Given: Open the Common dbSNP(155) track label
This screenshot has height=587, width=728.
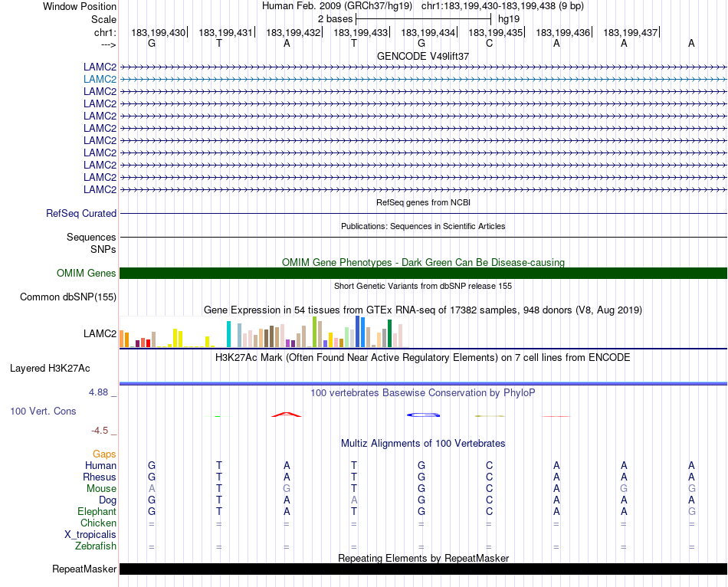Looking at the screenshot, I should (68, 297).
